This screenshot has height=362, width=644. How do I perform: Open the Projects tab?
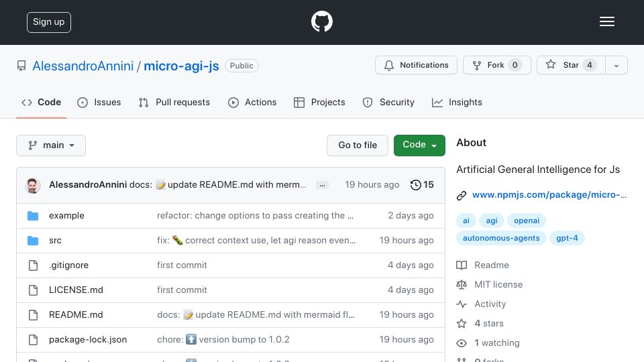[x=319, y=102]
